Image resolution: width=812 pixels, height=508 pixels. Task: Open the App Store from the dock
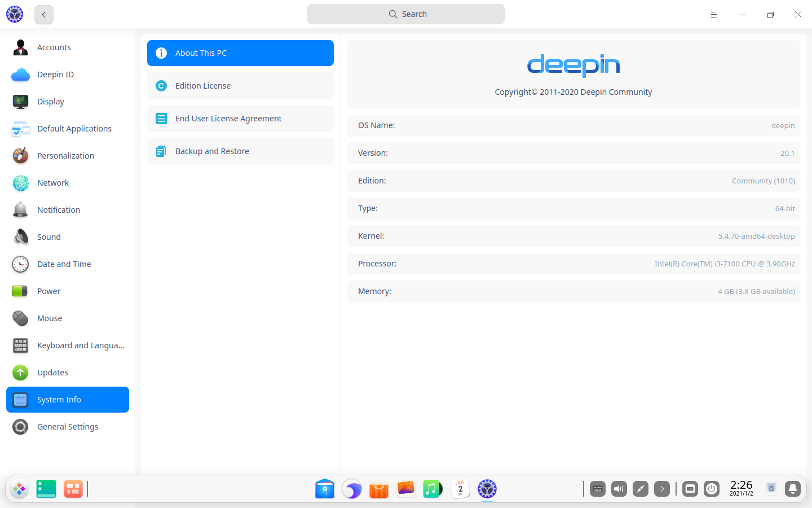tap(378, 489)
